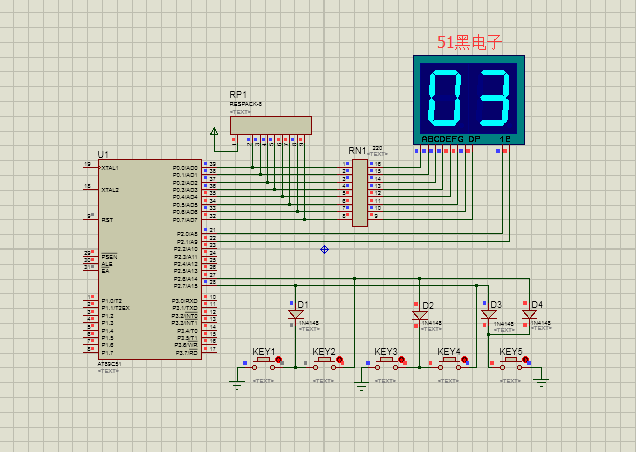Click pin number 28 next to P2.7/A15

tap(213, 282)
